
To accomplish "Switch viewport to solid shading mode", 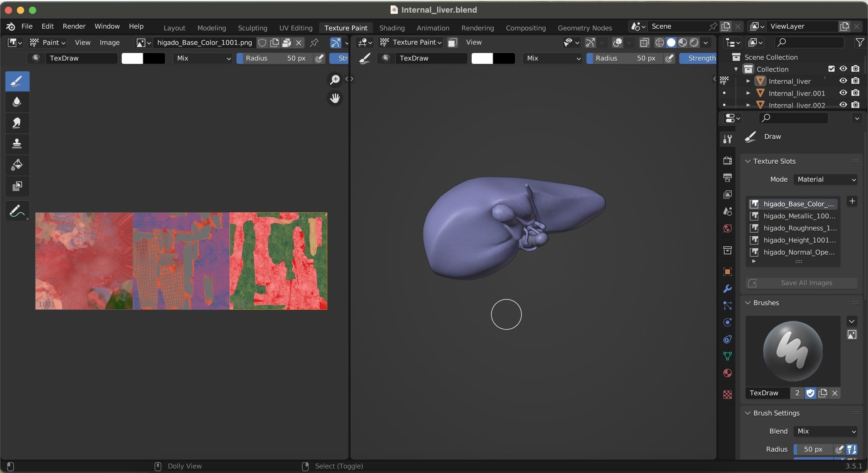I will click(x=671, y=42).
